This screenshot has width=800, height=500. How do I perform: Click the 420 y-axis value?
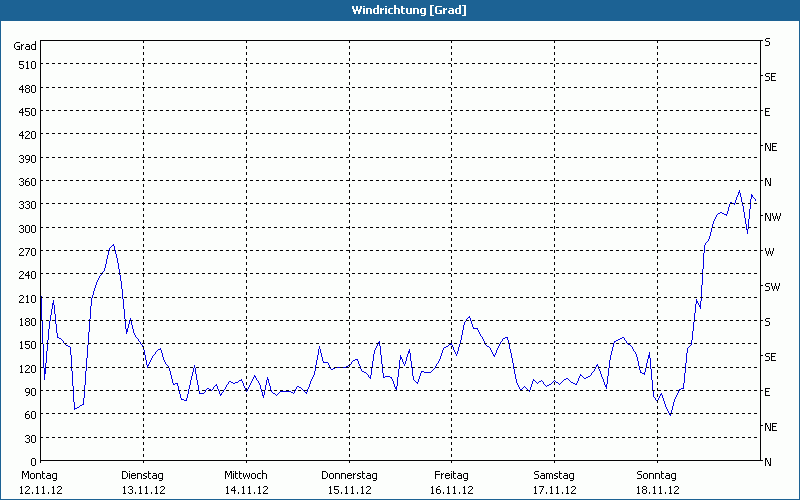[28, 136]
